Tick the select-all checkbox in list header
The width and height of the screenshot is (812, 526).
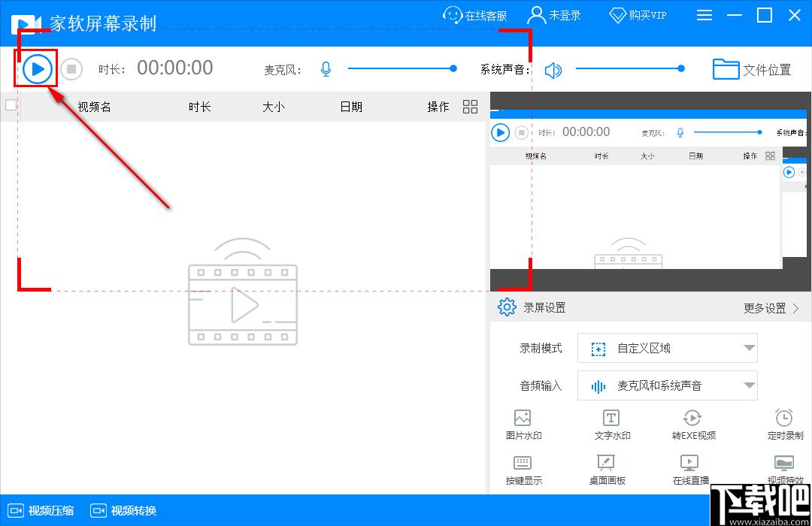(x=11, y=105)
